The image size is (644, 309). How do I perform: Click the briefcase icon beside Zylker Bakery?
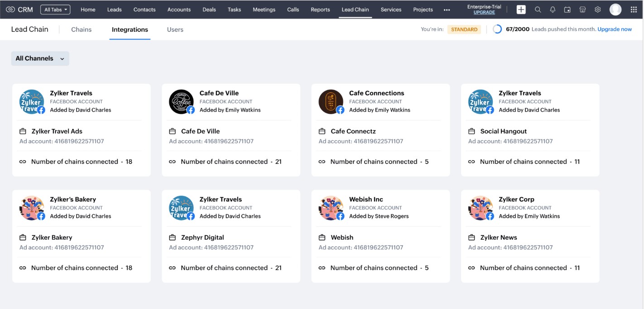pyautogui.click(x=23, y=238)
